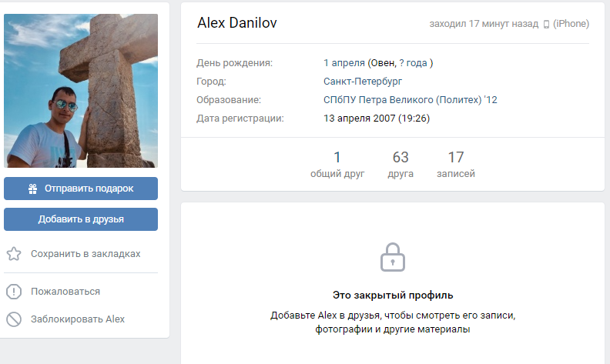Choose Пожаловаться option

coord(65,292)
